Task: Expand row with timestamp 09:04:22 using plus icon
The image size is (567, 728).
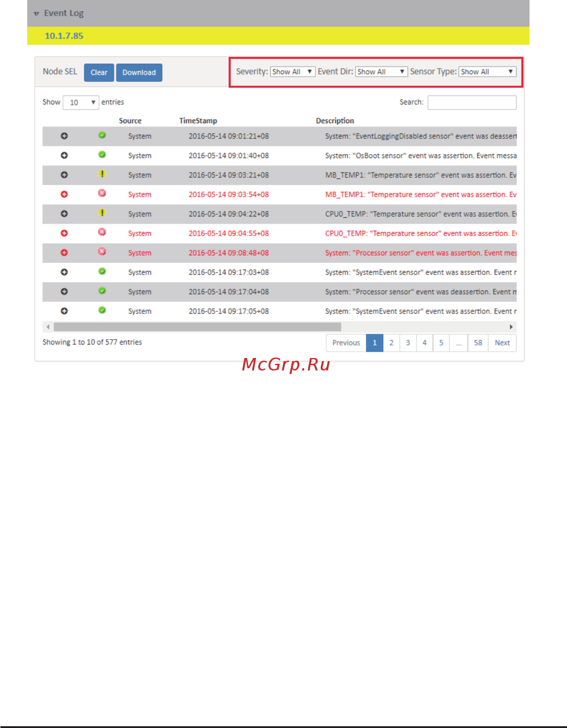Action: [64, 214]
